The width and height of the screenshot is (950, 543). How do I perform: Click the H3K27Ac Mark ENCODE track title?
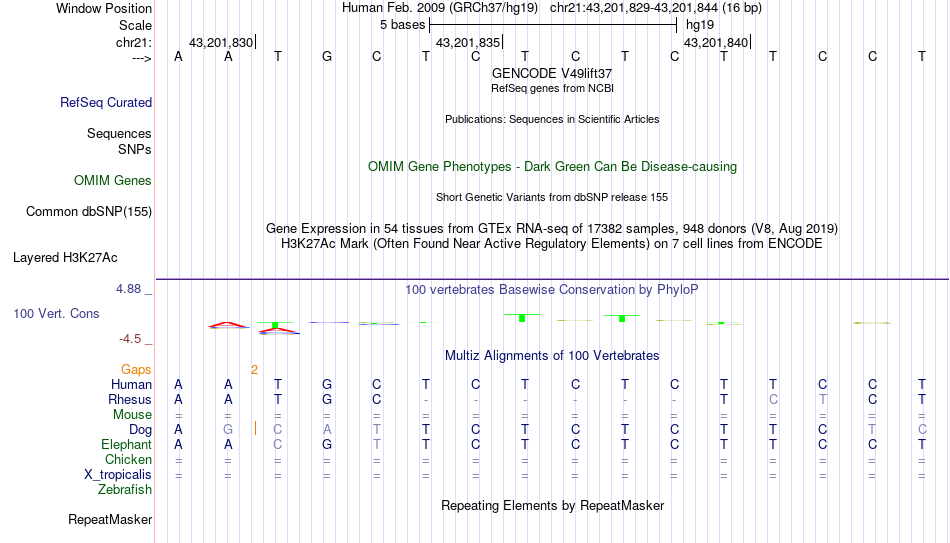tap(552, 244)
